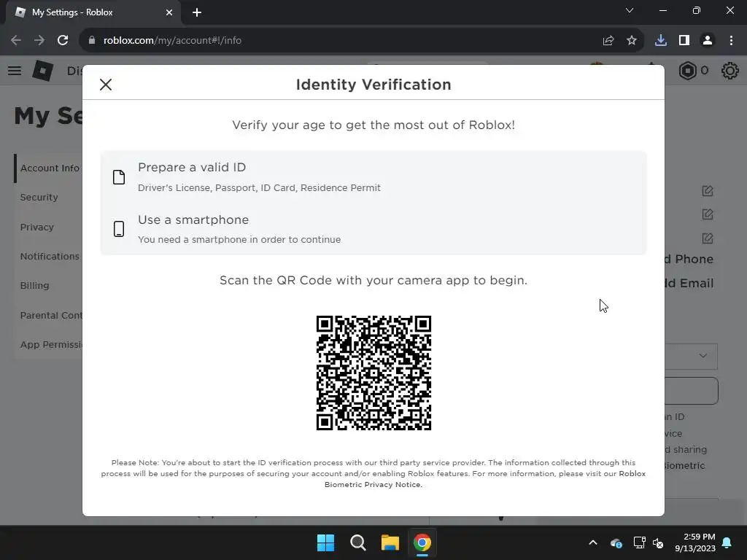Screen dimensions: 747x560
Task: Open the Roblox hamburger menu
Action: point(15,71)
